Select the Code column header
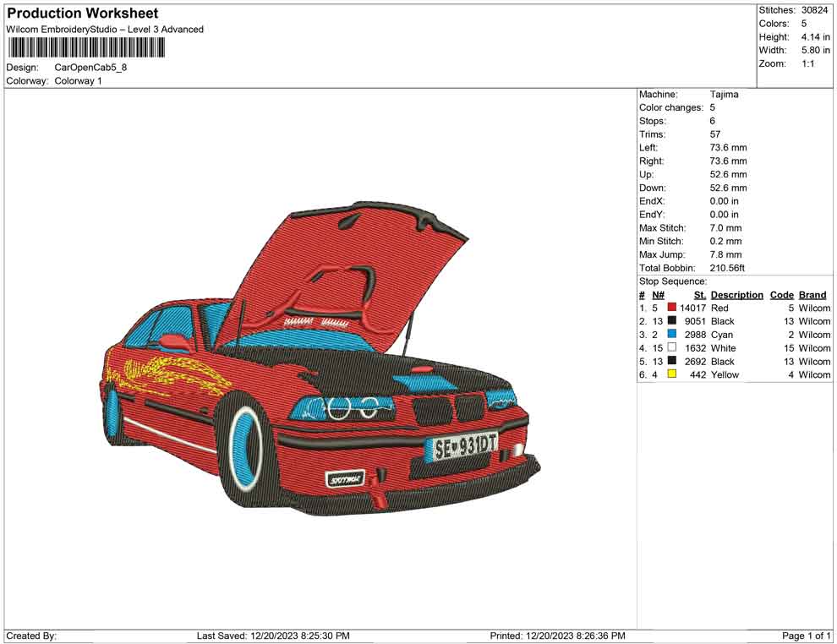837x644 pixels. [x=781, y=295]
